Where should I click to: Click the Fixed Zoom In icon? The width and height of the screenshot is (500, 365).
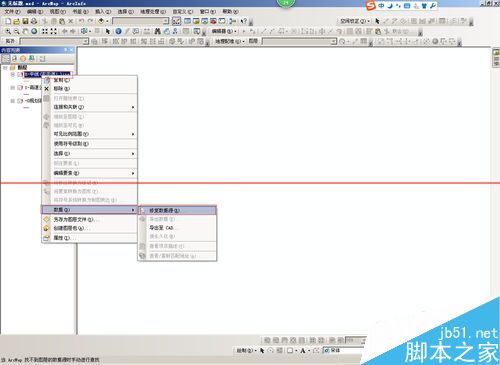[45, 31]
